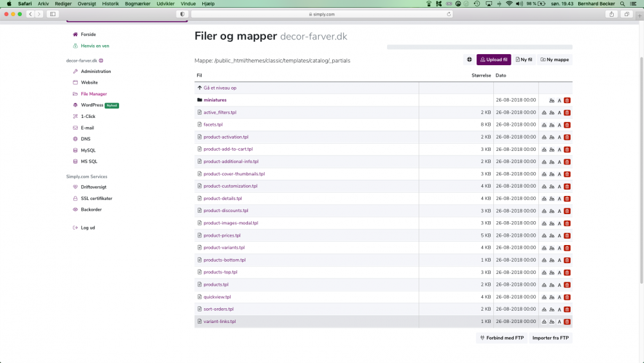This screenshot has height=363, width=644.
Task: Open a new Safari tab with plus
Action: pyautogui.click(x=639, y=15)
